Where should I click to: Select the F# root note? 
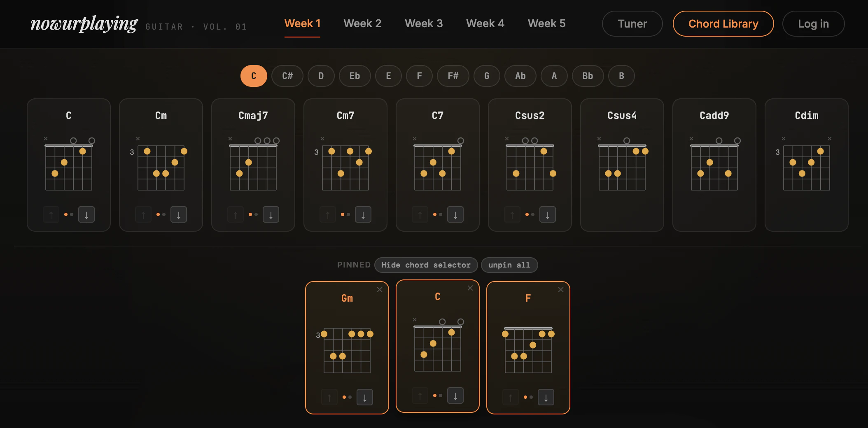click(453, 76)
